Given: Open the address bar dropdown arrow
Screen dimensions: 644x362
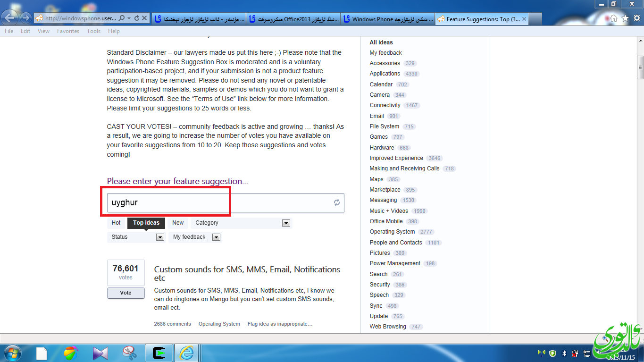Looking at the screenshot, I should (x=129, y=18).
